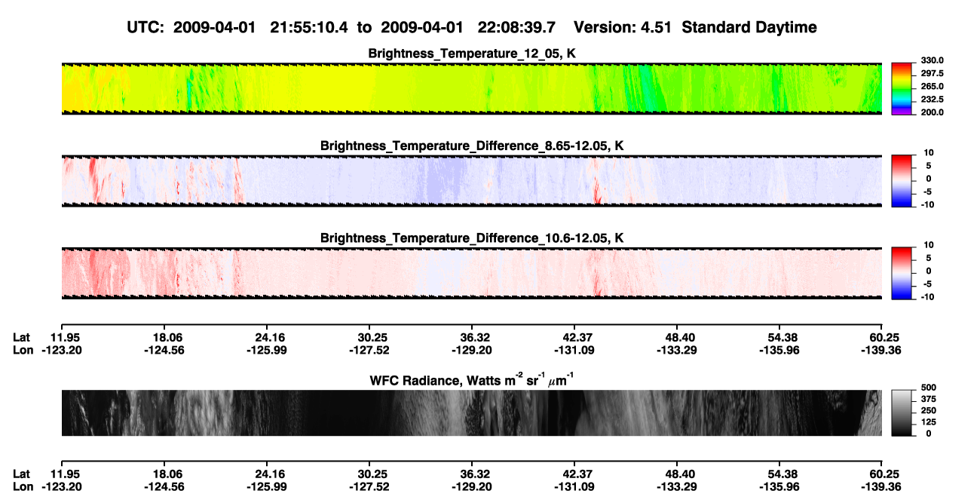Click the end time 22:08:39.7 in header
This screenshot has width=980, height=503.
pyautogui.click(x=516, y=28)
